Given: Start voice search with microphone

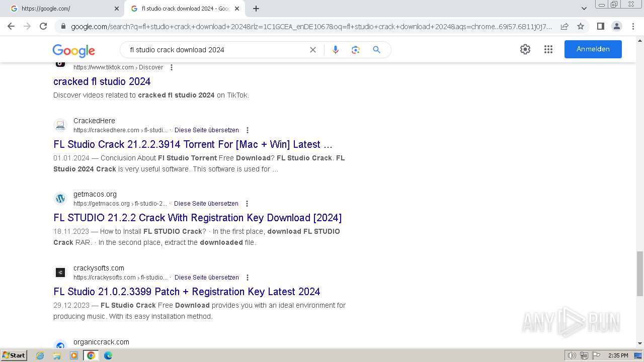Looking at the screenshot, I should (336, 50).
